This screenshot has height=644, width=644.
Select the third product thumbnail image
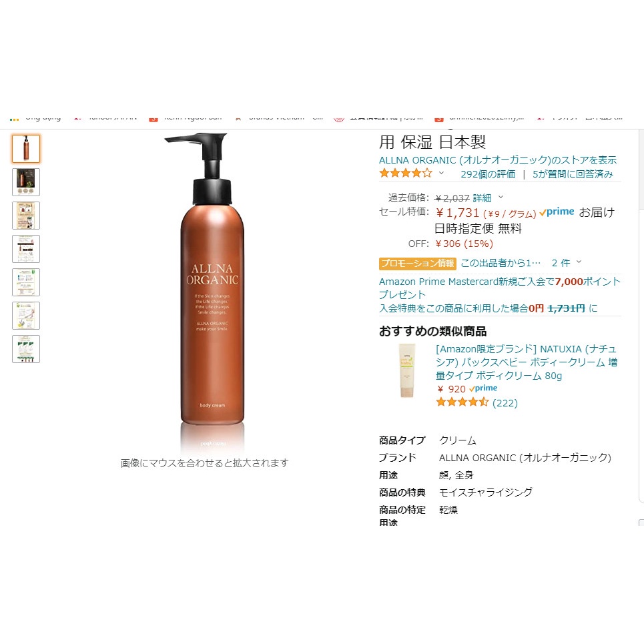[x=26, y=215]
